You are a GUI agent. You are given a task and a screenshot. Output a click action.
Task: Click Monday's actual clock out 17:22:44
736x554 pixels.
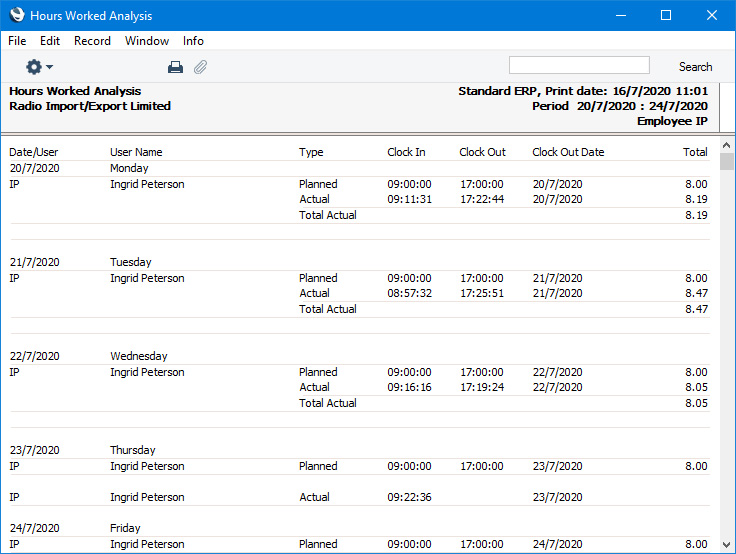point(482,199)
